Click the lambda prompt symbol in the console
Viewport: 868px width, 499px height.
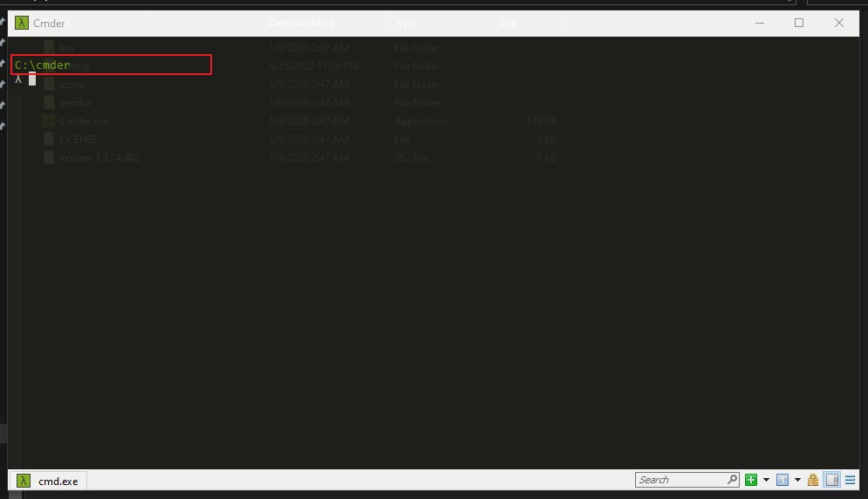tap(18, 79)
